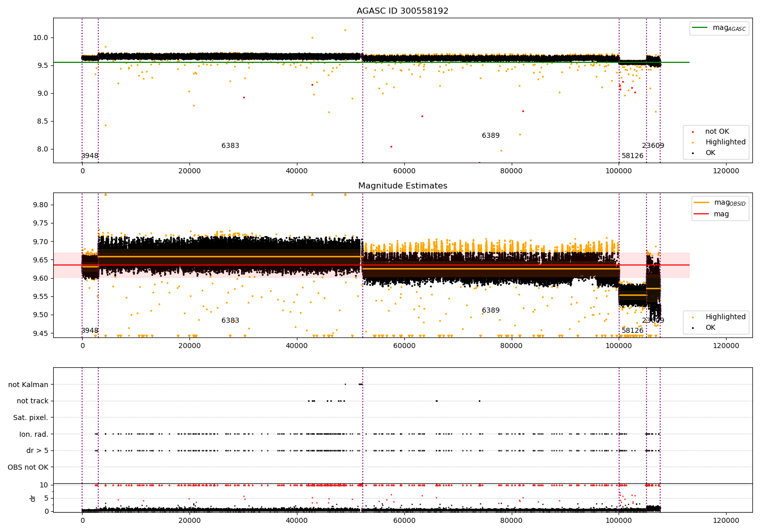Select 'Highlighted' legend label in Magnitude Estimates plot
The width and height of the screenshot is (760, 532).
coord(726,317)
